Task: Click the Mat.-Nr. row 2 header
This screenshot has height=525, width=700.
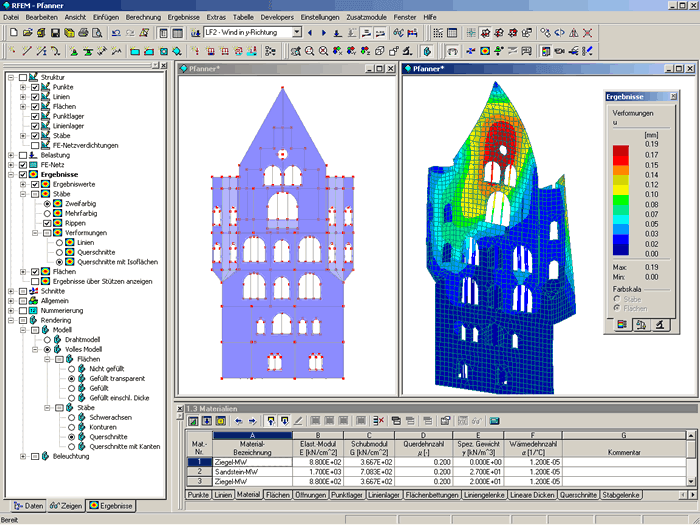Action: [200, 472]
